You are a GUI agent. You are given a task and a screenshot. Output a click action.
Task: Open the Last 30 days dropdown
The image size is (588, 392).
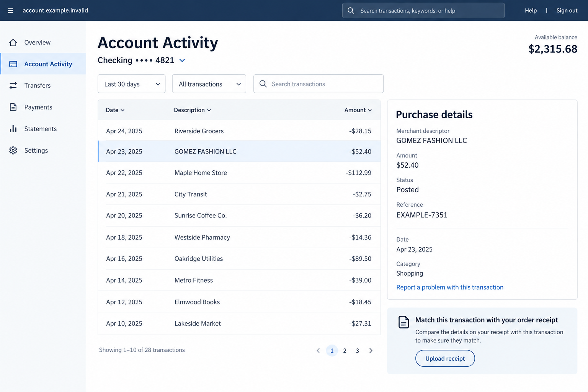(132, 84)
